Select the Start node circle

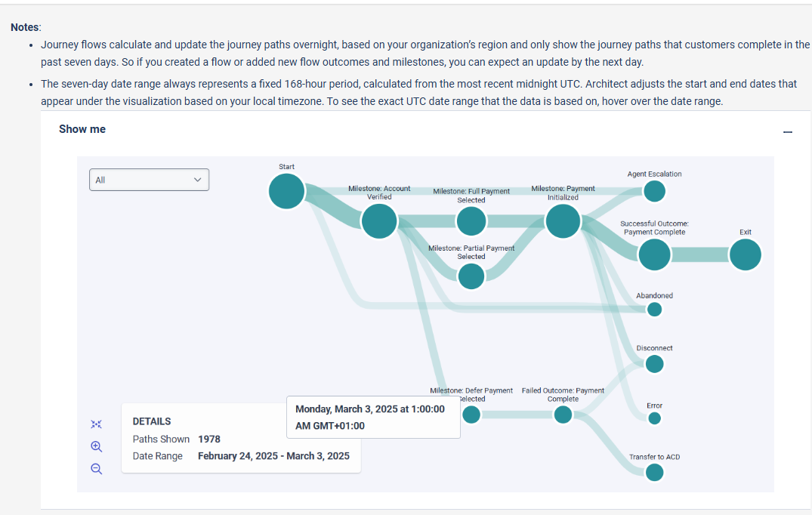click(x=287, y=190)
